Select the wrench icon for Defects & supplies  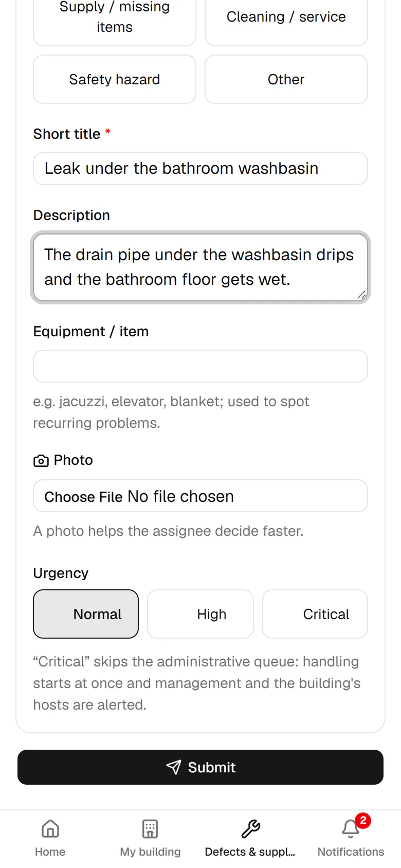point(250,829)
